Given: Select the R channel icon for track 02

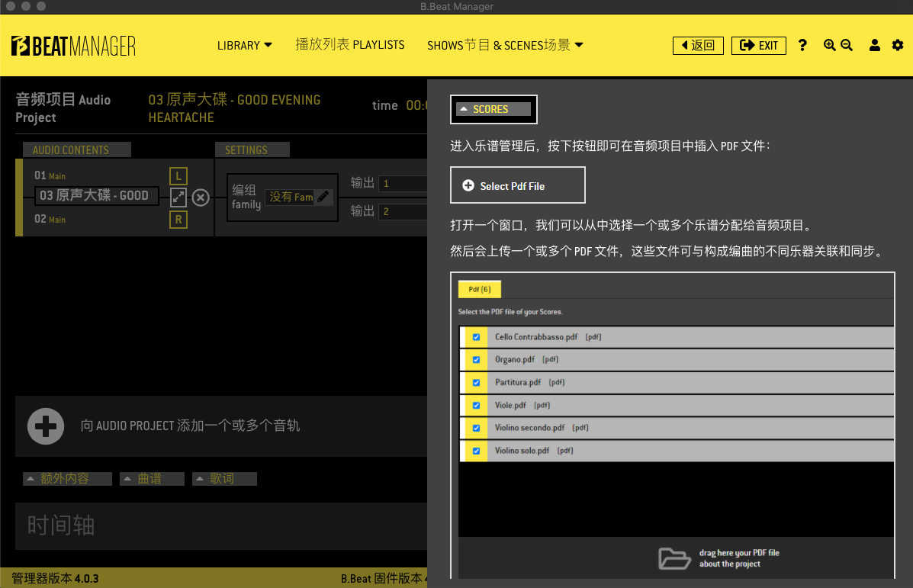Looking at the screenshot, I should (x=178, y=220).
